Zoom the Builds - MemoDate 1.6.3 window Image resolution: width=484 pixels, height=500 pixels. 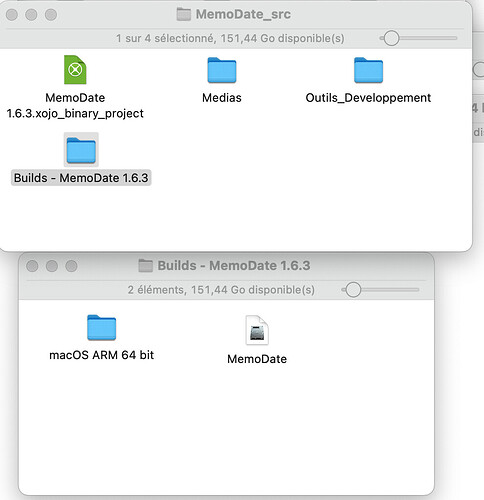point(71,266)
